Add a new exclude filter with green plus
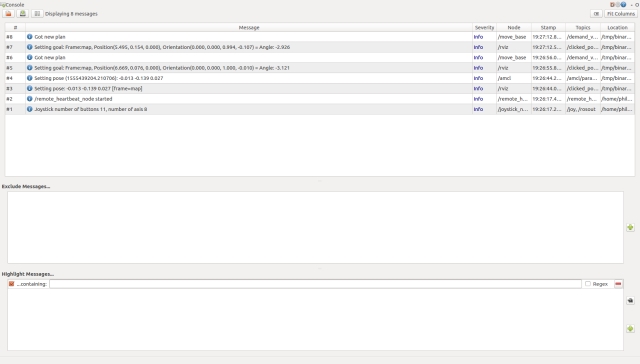640x364 pixels. (x=630, y=227)
